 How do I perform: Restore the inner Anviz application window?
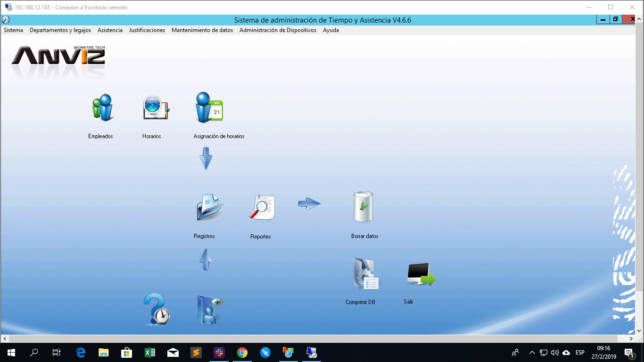point(616,19)
